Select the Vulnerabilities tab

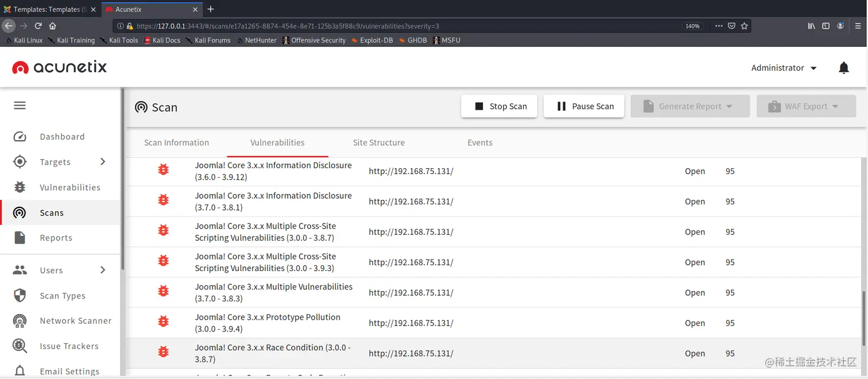click(x=277, y=142)
